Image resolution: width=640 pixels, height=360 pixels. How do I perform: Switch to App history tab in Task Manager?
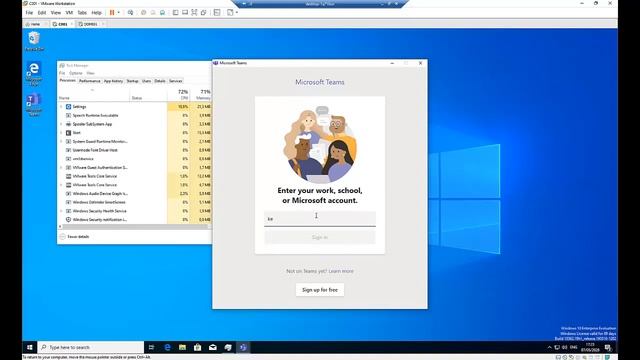(x=113, y=81)
